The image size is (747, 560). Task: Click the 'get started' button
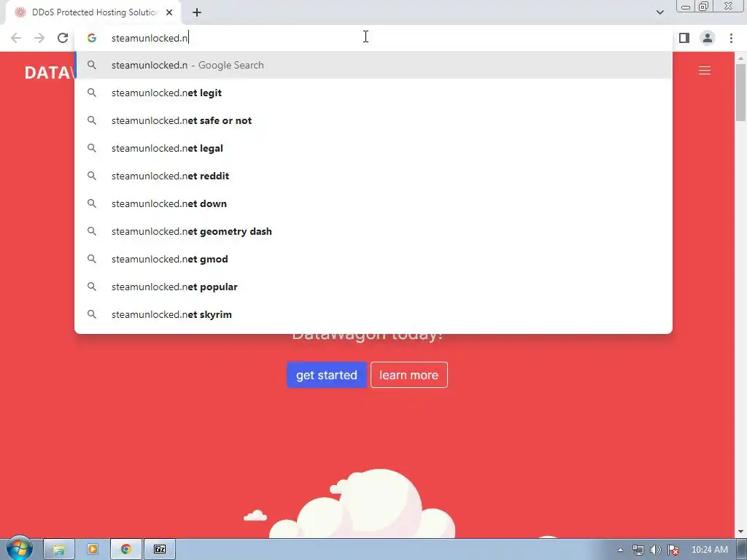coord(327,375)
